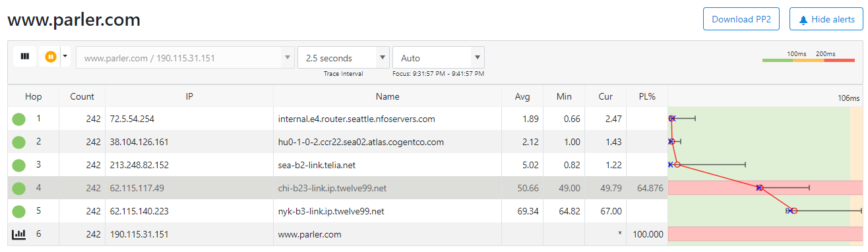Click the PL% column header

point(647,96)
